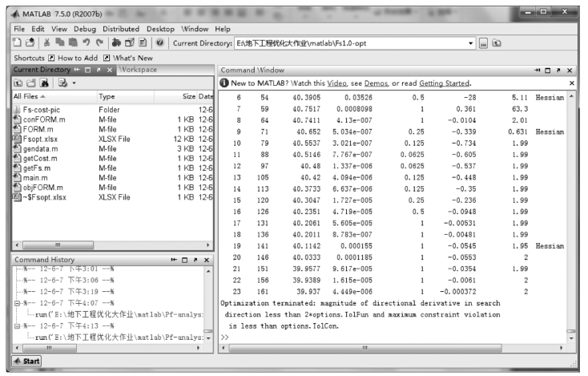Click go up folder icon in Current Directory panel
588x376 pixels.
tap(18, 83)
